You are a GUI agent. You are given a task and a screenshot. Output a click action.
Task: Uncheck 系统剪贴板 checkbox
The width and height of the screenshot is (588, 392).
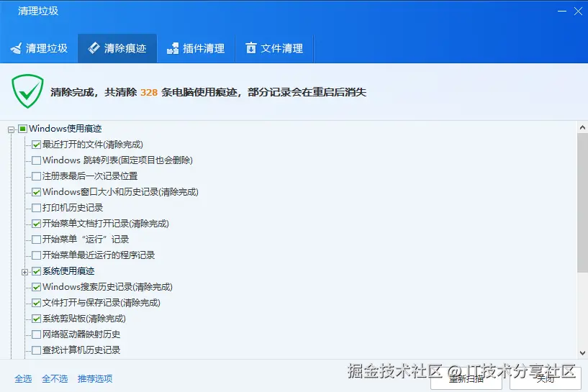37,319
